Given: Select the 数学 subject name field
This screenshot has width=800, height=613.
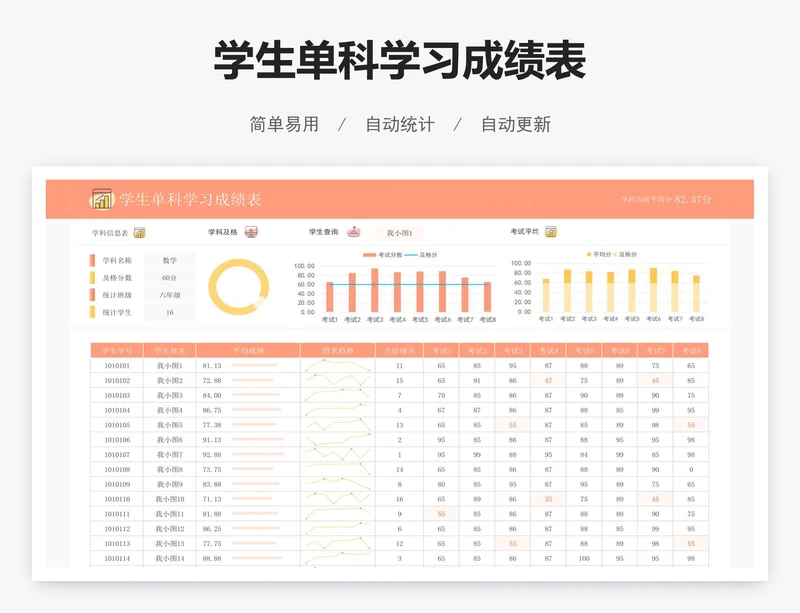Looking at the screenshot, I should 170,260.
